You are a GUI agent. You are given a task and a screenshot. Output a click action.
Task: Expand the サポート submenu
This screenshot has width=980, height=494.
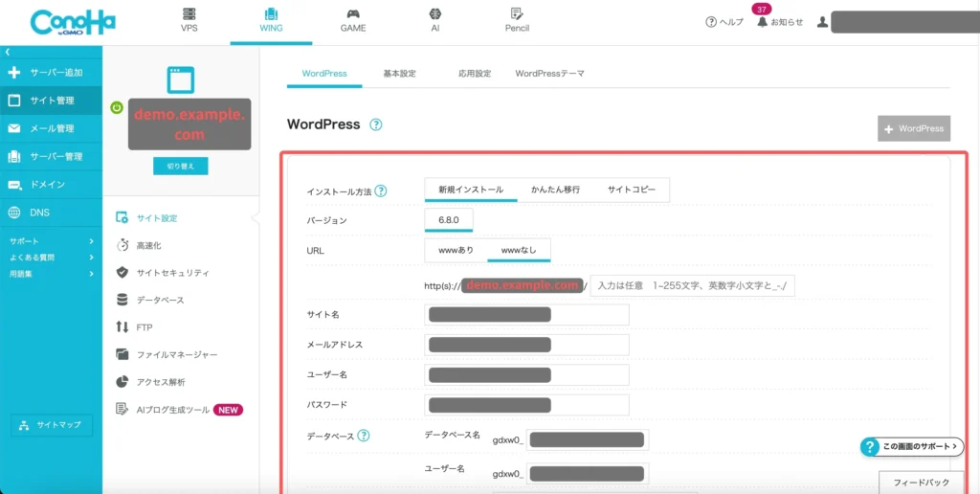click(52, 241)
